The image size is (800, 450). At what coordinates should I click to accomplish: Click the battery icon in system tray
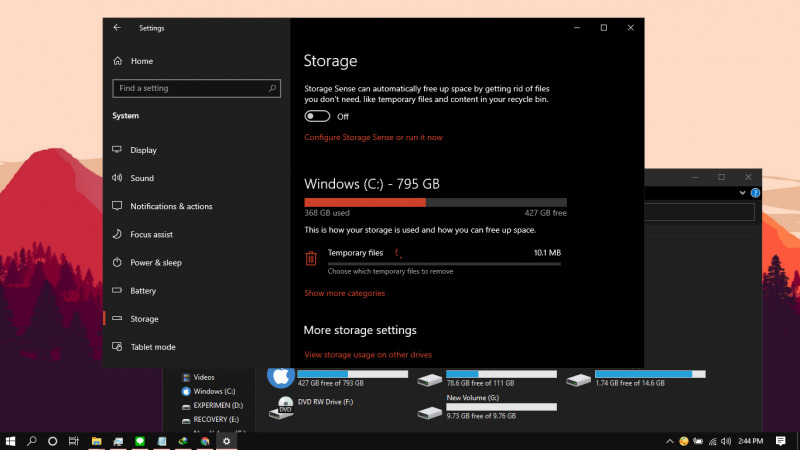[x=698, y=441]
